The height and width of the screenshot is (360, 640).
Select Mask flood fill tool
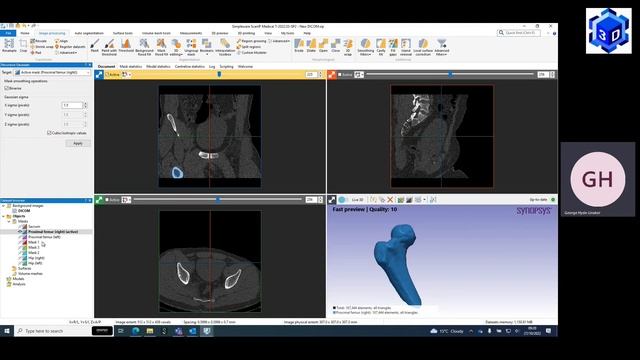coord(161,47)
